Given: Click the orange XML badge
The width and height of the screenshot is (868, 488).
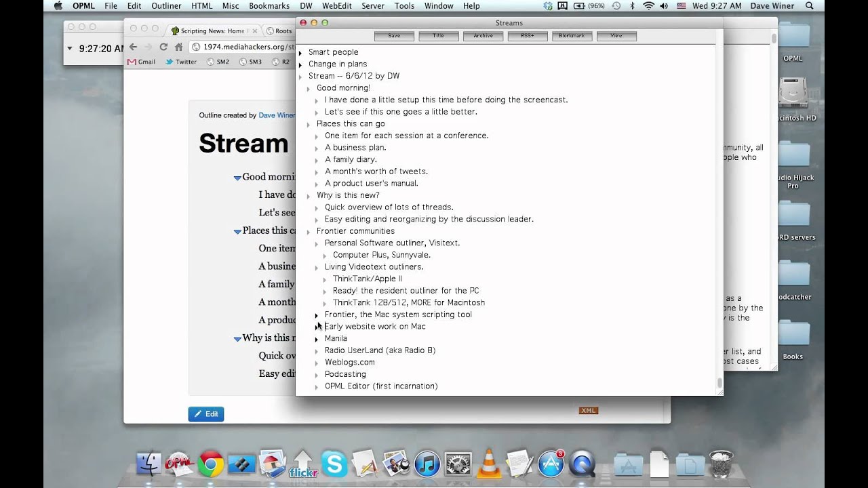Looking at the screenshot, I should click(589, 411).
